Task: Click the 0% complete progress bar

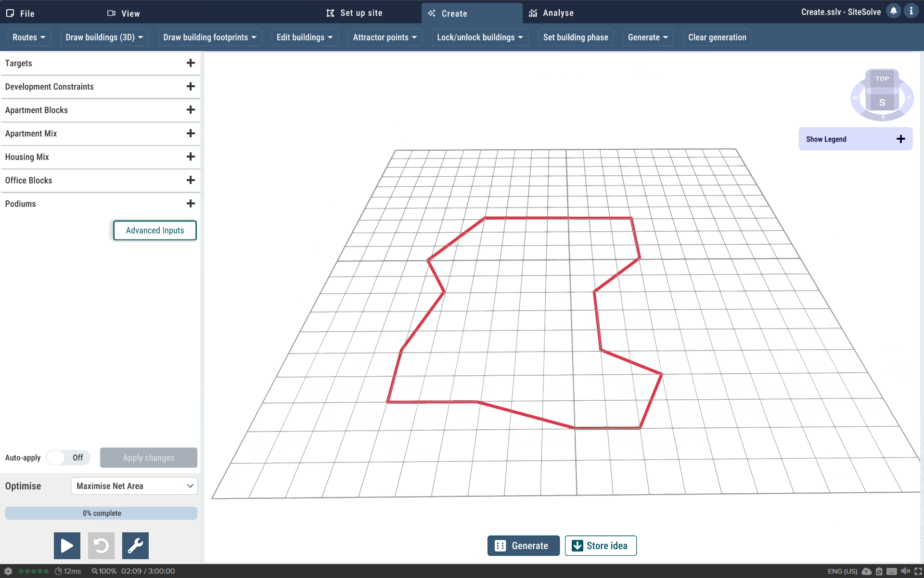Action: (x=101, y=513)
